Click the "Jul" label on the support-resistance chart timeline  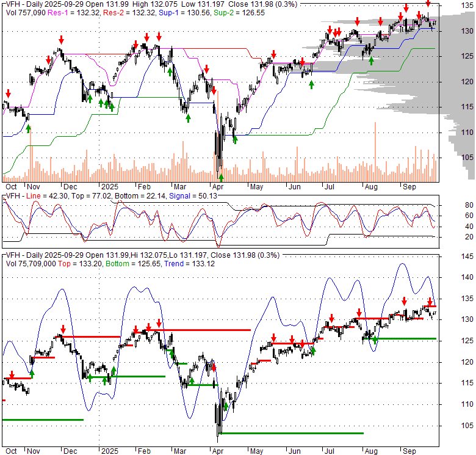pos(329,187)
